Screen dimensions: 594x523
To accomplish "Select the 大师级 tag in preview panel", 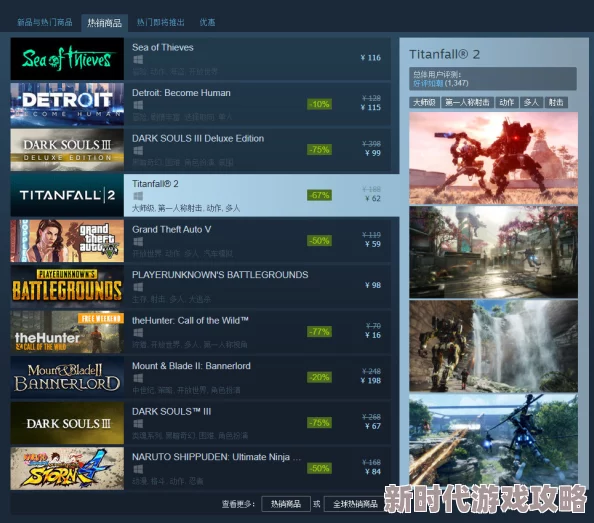I will click(x=424, y=102).
